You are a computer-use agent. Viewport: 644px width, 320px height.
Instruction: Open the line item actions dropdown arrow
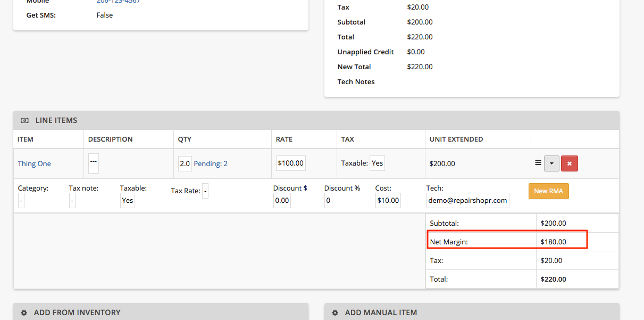[551, 163]
